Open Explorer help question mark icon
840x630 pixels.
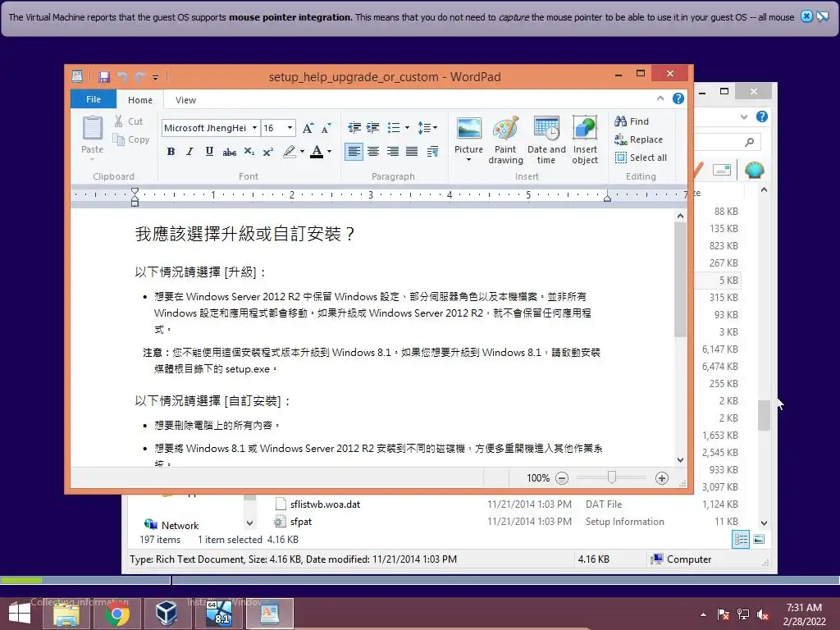click(762, 116)
